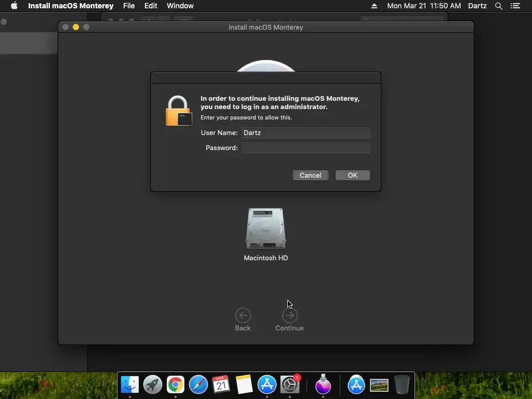Launch Google Chrome from the Dock
This screenshot has width=532, height=399.
[x=175, y=385]
